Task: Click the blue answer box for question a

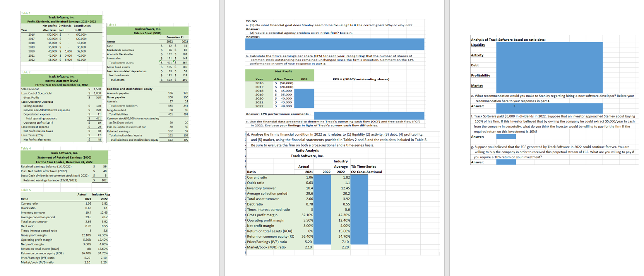Action: coord(335,44)
